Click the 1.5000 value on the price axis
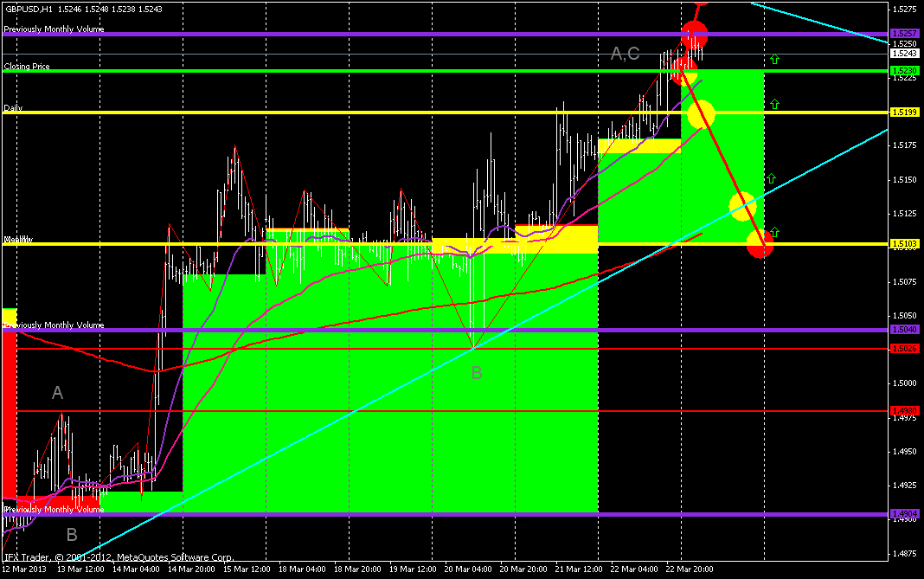924x579 pixels. 905,383
